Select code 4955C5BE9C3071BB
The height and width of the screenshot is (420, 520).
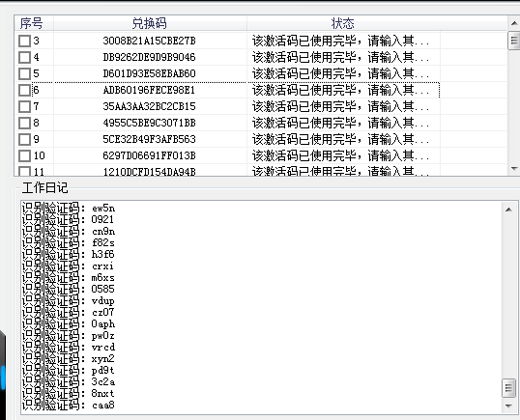(x=149, y=123)
